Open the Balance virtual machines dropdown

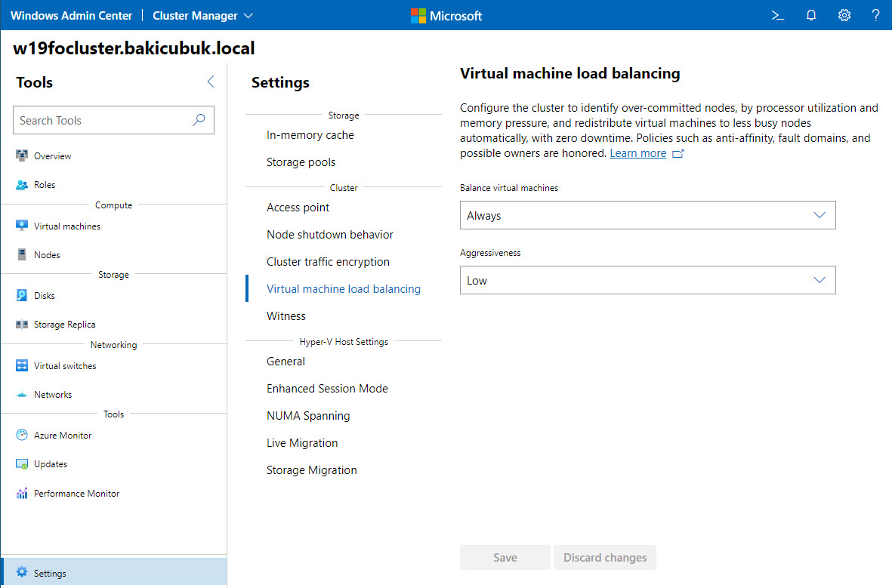pyautogui.click(x=647, y=215)
